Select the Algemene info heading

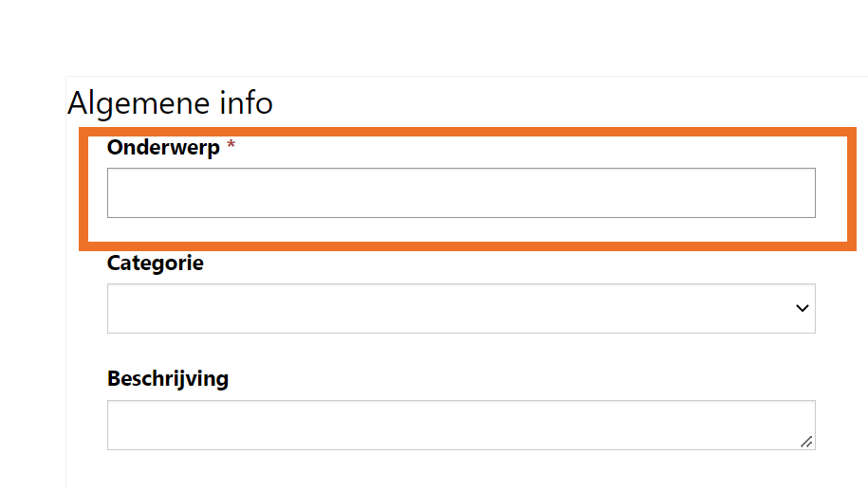(x=171, y=102)
